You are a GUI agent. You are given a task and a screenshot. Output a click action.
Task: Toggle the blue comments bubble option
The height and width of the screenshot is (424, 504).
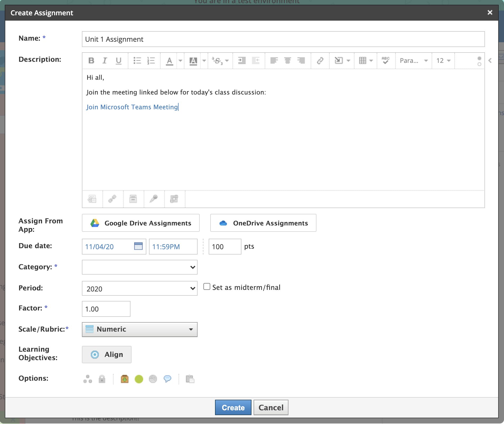(167, 379)
